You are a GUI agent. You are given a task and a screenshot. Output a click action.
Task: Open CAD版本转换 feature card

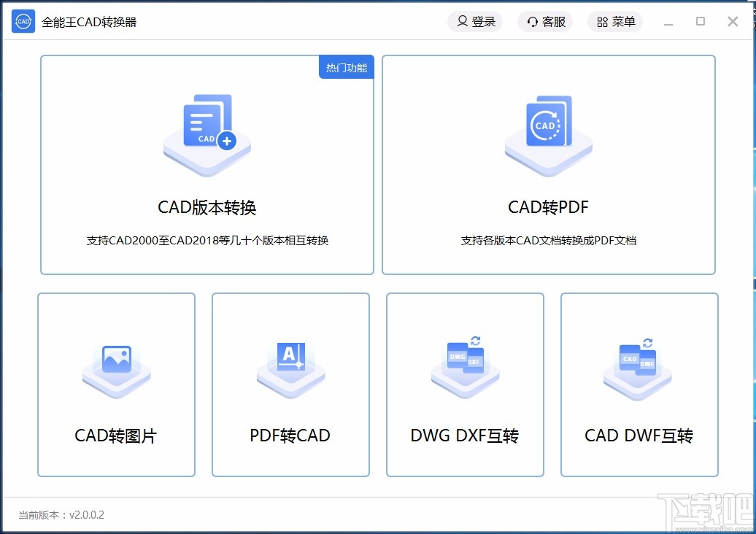207,165
